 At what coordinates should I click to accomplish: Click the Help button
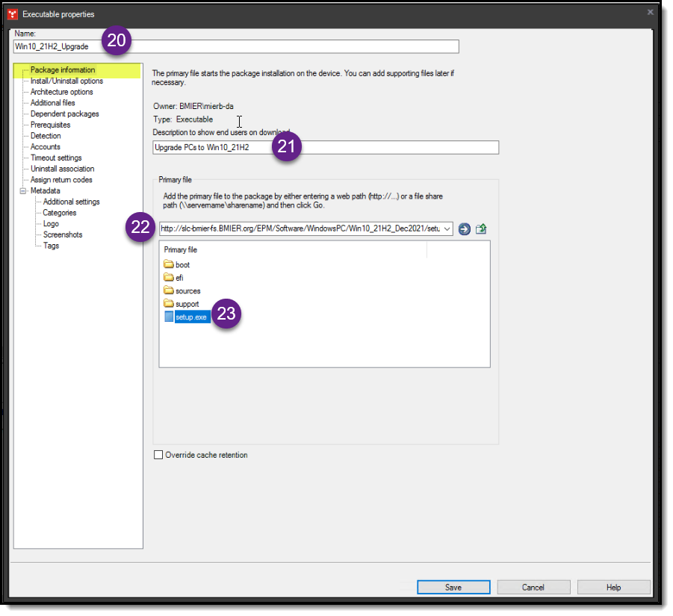pos(613,587)
